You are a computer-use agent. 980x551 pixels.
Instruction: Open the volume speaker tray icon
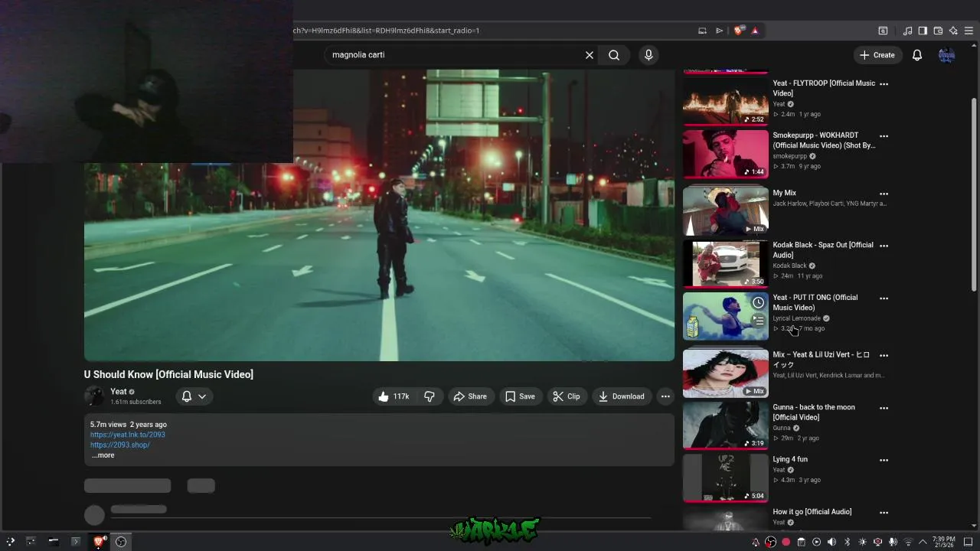pyautogui.click(x=831, y=542)
